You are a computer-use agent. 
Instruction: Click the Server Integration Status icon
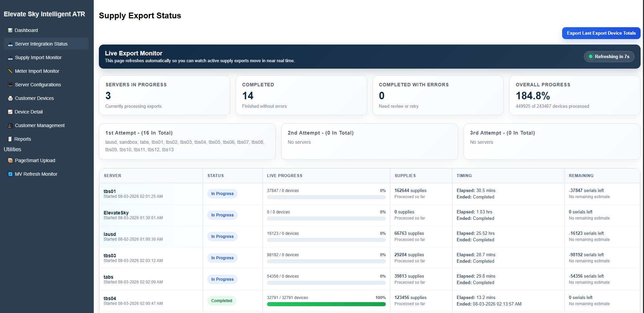[10, 44]
